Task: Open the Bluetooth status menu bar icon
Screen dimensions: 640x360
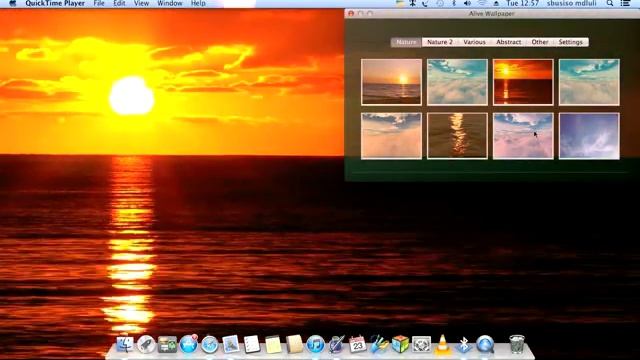Action: click(454, 3)
